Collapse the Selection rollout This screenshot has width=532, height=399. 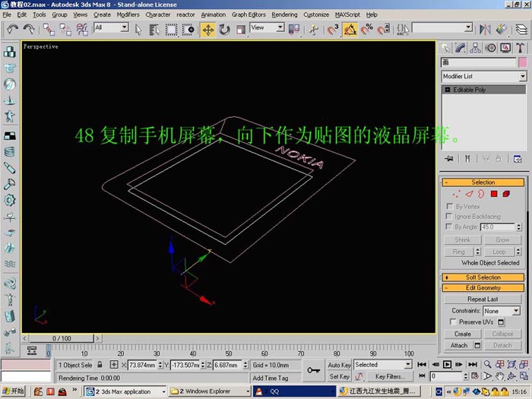point(483,182)
